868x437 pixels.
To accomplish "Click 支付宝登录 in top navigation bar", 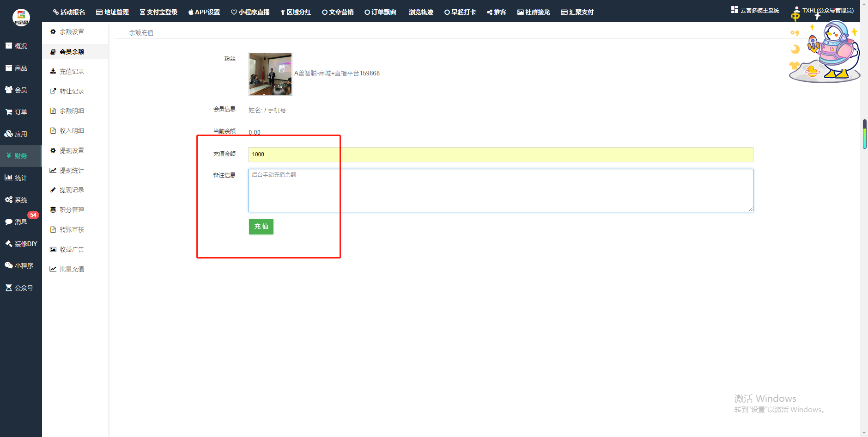I will tap(158, 12).
